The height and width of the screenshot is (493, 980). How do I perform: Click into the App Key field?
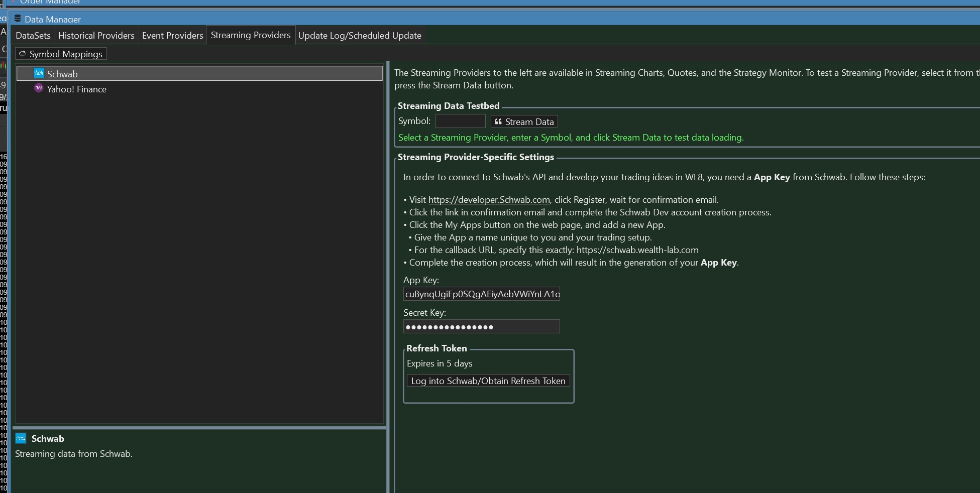[481, 294]
